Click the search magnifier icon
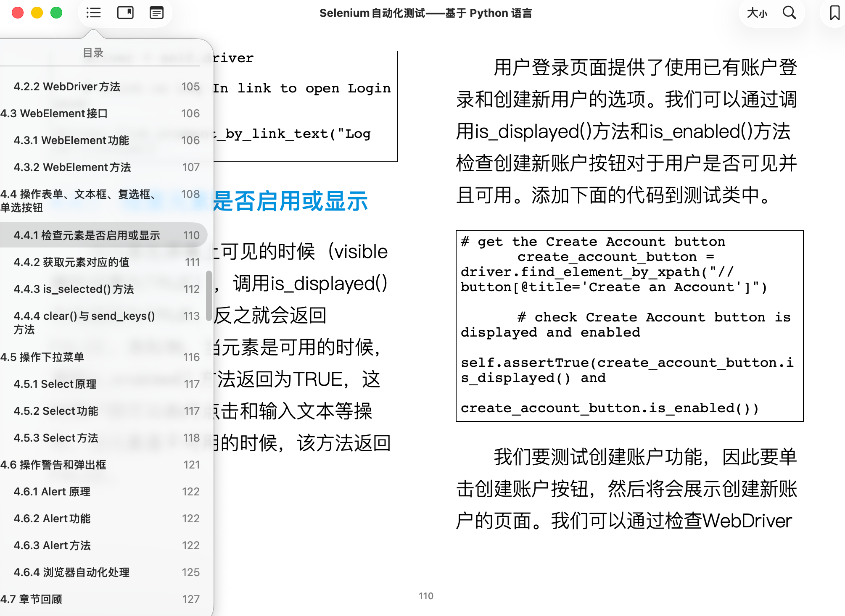 click(x=789, y=13)
